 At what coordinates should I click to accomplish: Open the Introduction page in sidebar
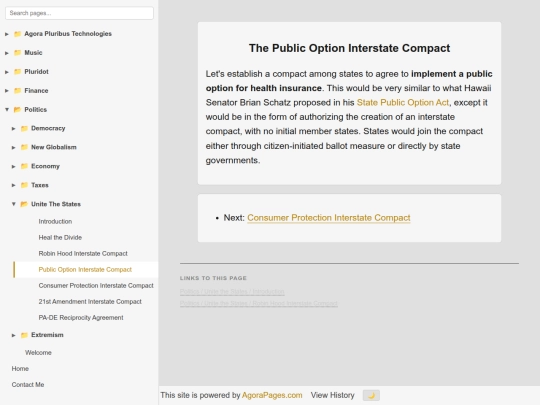55,221
